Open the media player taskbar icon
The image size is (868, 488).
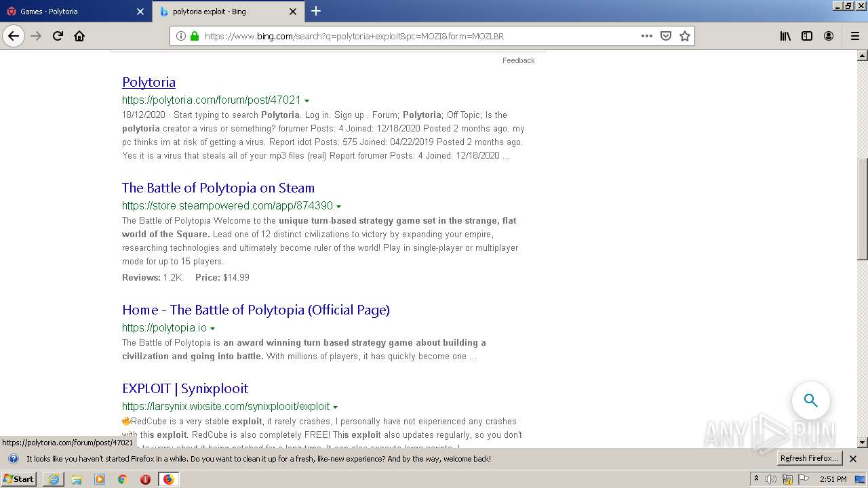coord(100,479)
